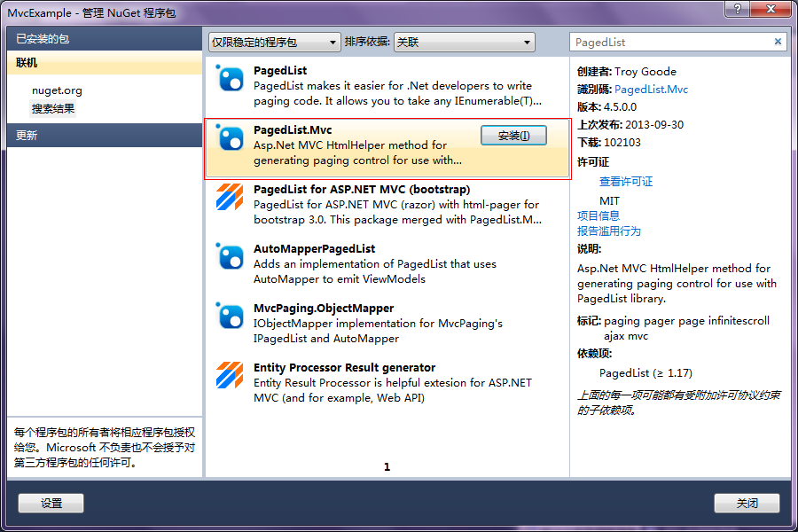Open the help question mark in title bar
The height and width of the screenshot is (532, 798).
pyautogui.click(x=737, y=8)
